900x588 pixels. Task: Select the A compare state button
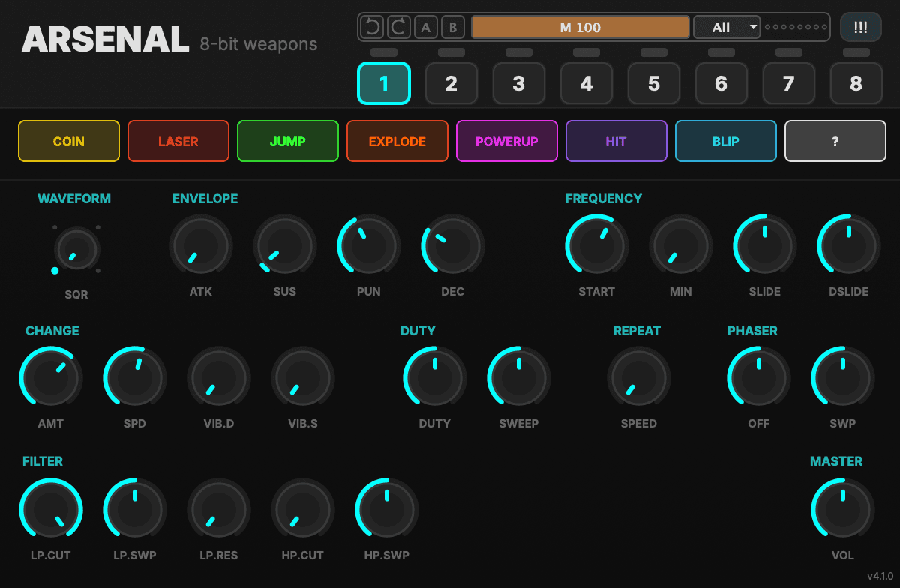426,28
